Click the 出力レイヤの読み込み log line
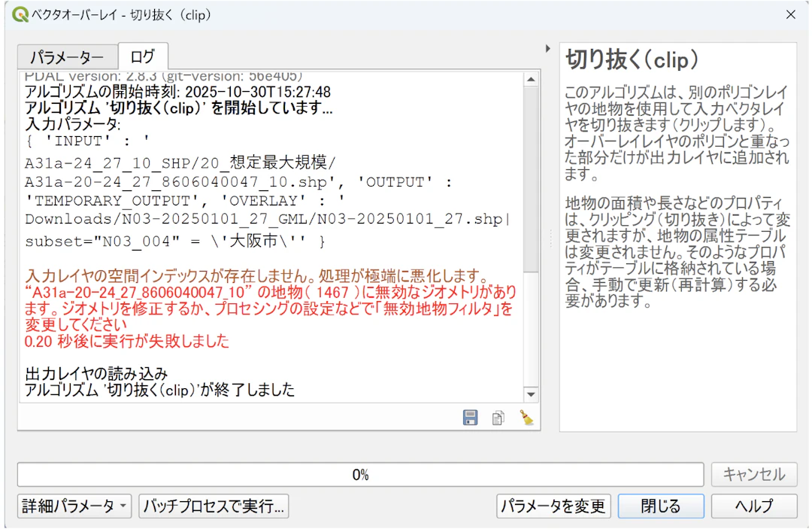Screen dimensions: 812x532 96,373
